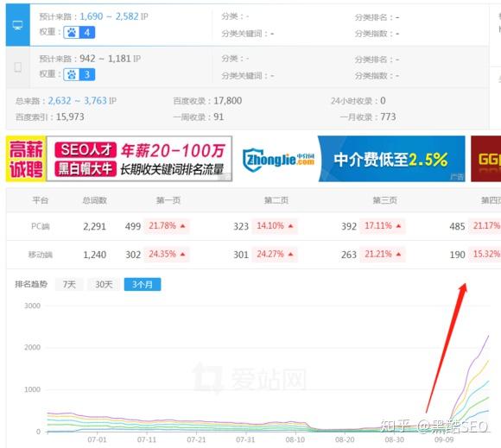Click PC first page count 499
Viewport: 501px width, 448px height.
133,226
